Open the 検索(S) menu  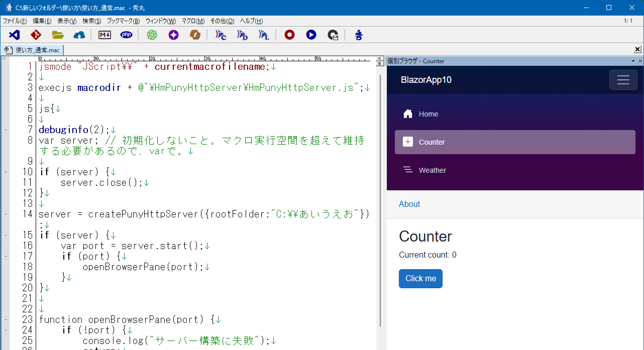click(91, 21)
